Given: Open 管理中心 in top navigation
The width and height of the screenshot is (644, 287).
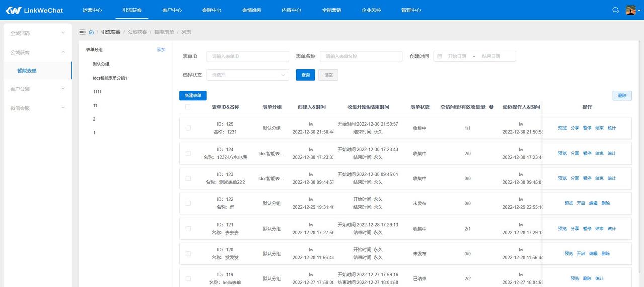Looking at the screenshot, I should [x=412, y=10].
